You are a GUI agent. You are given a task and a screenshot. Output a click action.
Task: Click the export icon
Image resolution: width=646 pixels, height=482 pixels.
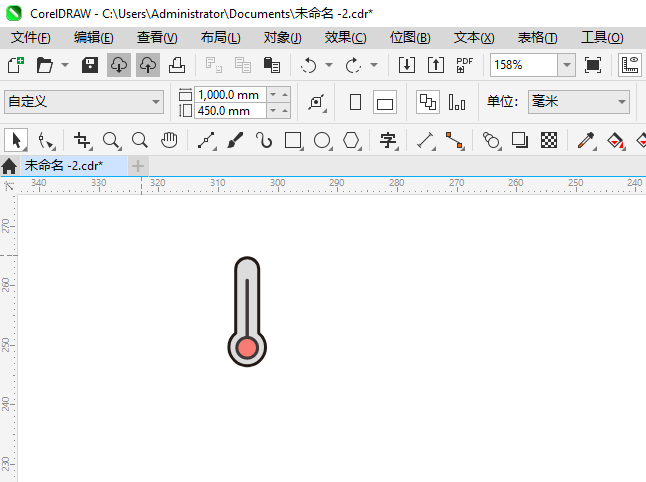(x=436, y=65)
